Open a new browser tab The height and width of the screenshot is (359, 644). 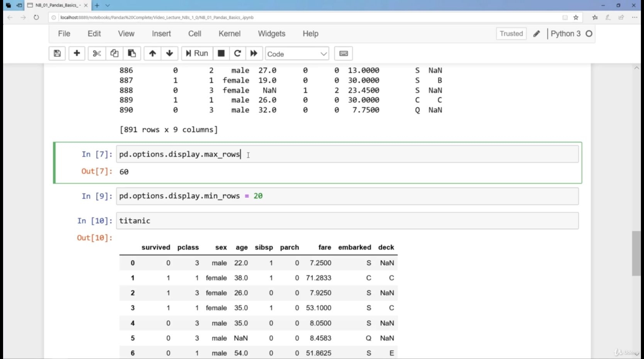coord(97,5)
